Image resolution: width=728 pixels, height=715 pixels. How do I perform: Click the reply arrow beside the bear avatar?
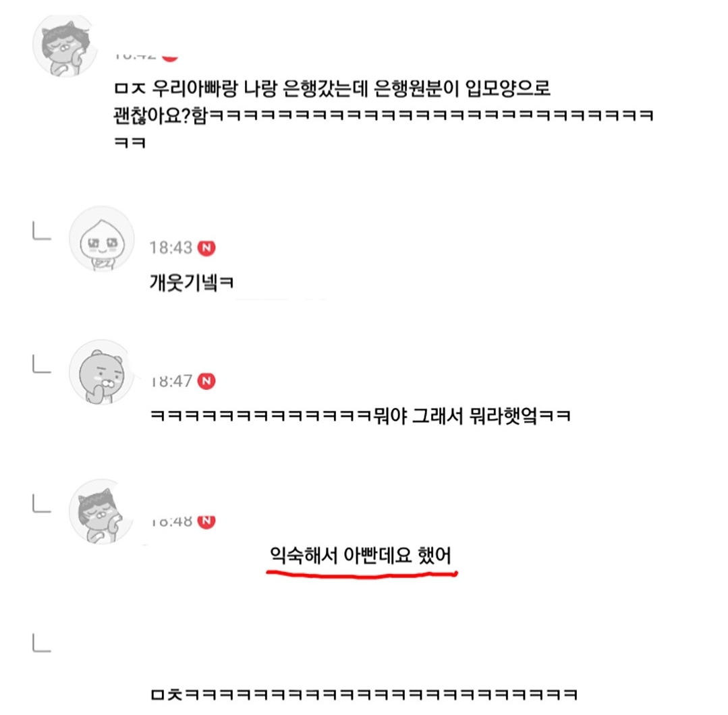click(x=42, y=364)
